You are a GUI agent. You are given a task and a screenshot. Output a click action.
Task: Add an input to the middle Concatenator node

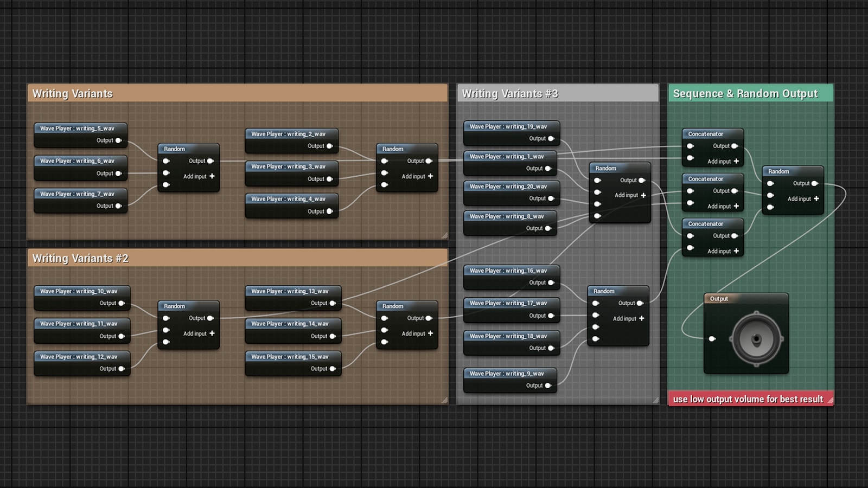pos(736,206)
